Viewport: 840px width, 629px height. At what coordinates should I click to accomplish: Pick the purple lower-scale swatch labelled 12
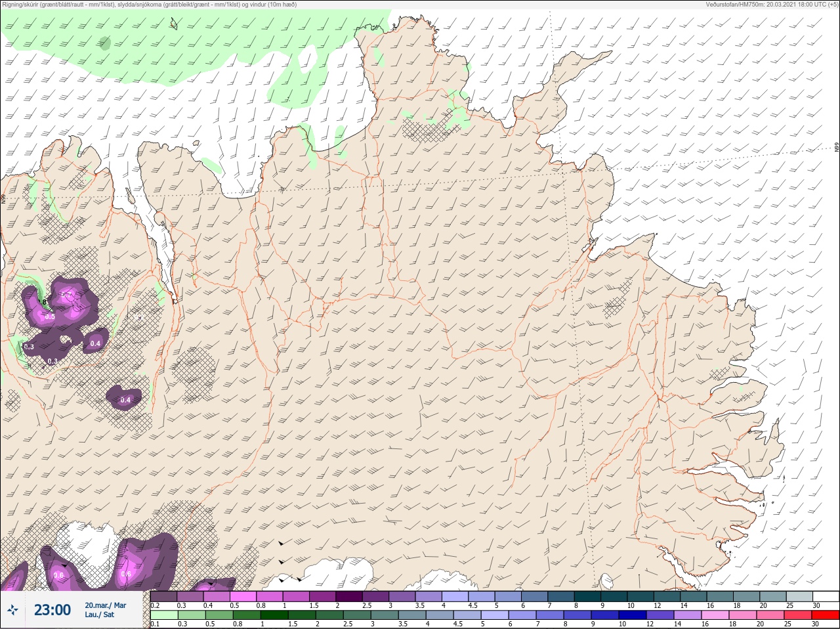click(660, 615)
